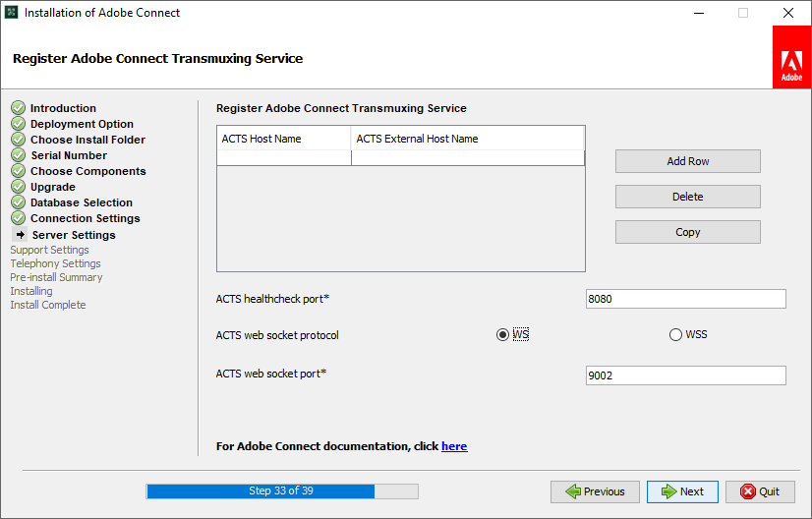Click the checkmark next to Choose Components

click(x=18, y=170)
